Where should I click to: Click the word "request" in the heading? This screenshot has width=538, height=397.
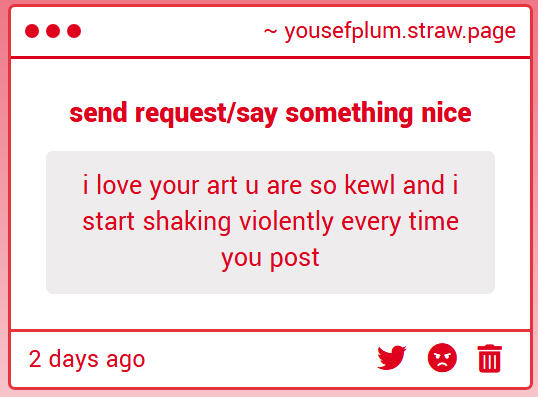(x=180, y=114)
